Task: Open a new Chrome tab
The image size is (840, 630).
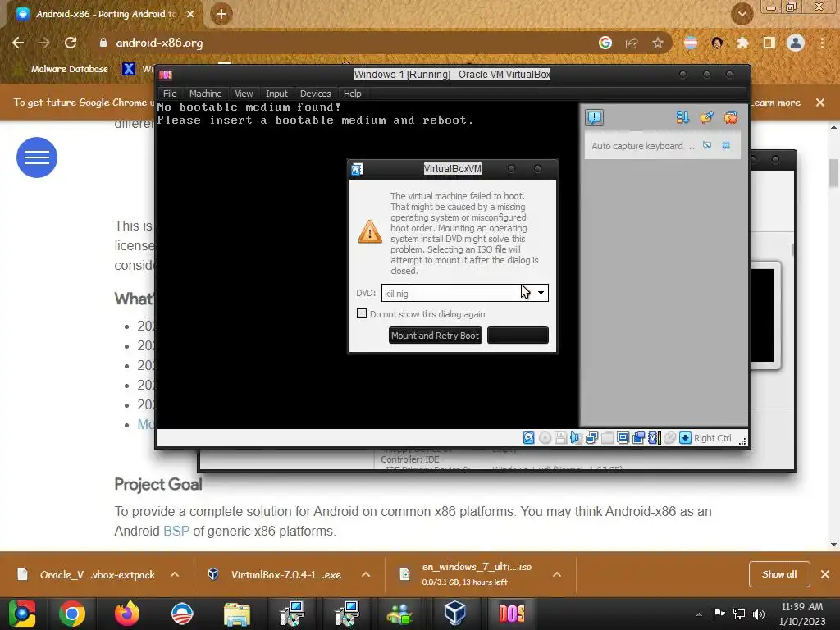Action: point(221,14)
